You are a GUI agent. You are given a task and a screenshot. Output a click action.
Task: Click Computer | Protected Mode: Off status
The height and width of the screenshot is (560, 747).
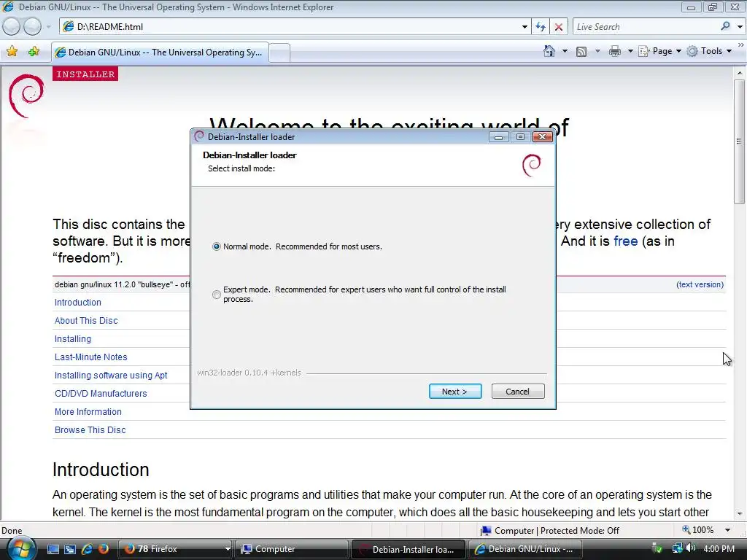550,531
